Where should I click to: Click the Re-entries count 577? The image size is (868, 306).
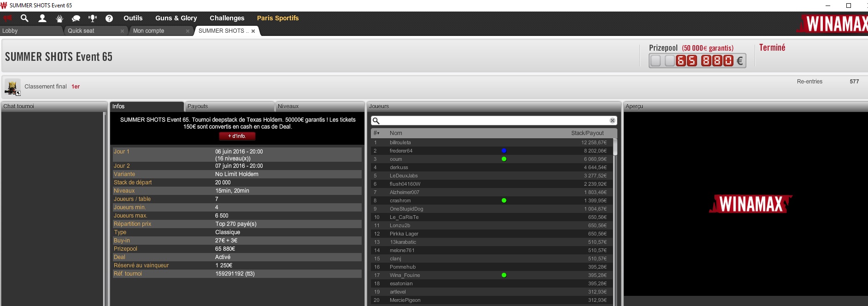(x=854, y=82)
